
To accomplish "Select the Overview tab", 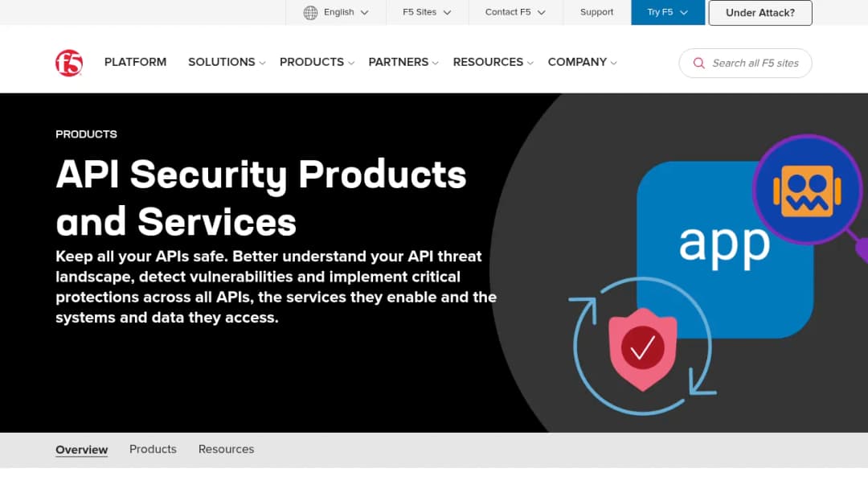I will pyautogui.click(x=81, y=450).
